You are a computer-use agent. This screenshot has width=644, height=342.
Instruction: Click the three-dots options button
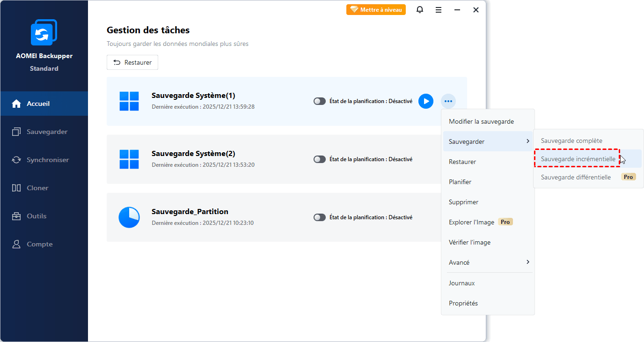coord(448,101)
